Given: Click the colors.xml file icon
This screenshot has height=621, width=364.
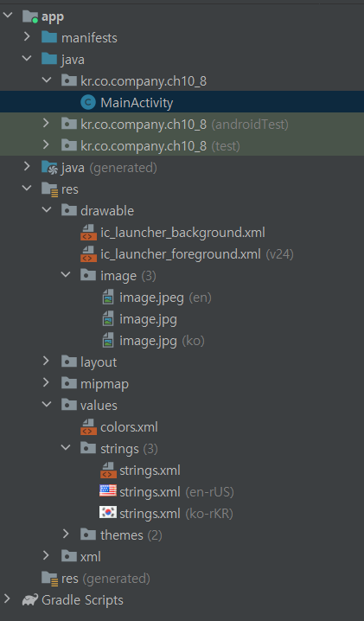Looking at the screenshot, I should point(88,426).
